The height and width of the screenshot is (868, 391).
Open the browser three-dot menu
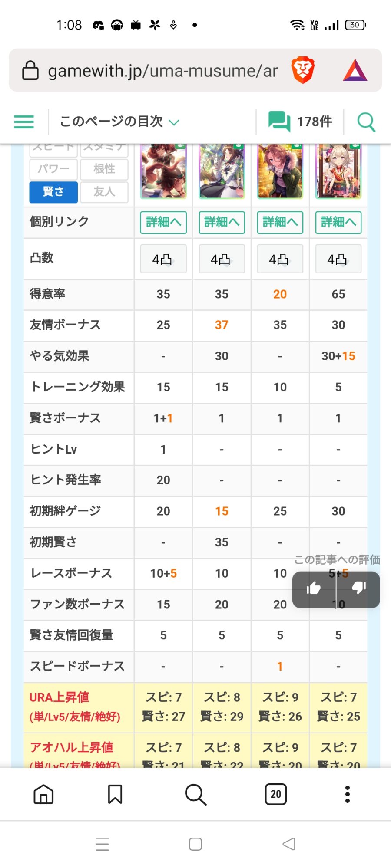[x=347, y=794]
